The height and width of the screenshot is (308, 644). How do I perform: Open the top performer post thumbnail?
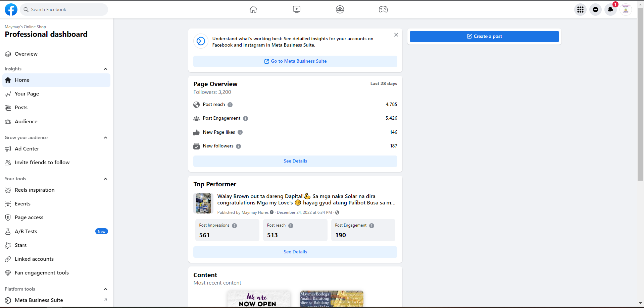(203, 203)
